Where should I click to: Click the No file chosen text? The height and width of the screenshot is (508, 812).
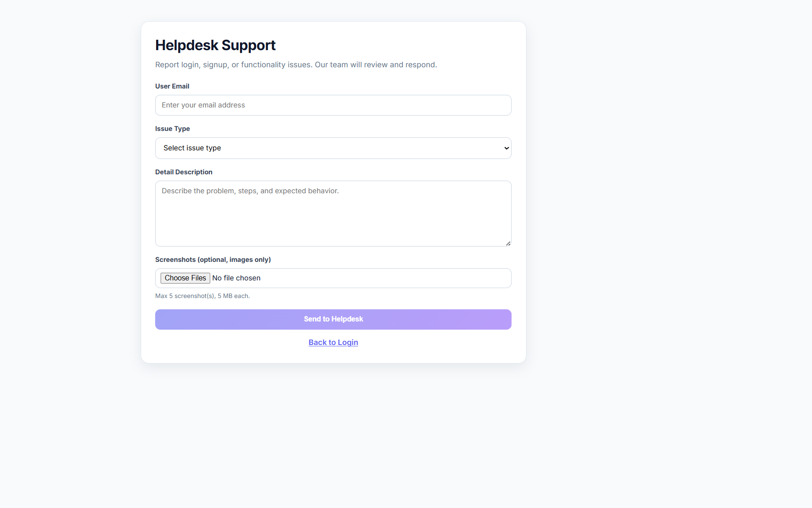236,278
